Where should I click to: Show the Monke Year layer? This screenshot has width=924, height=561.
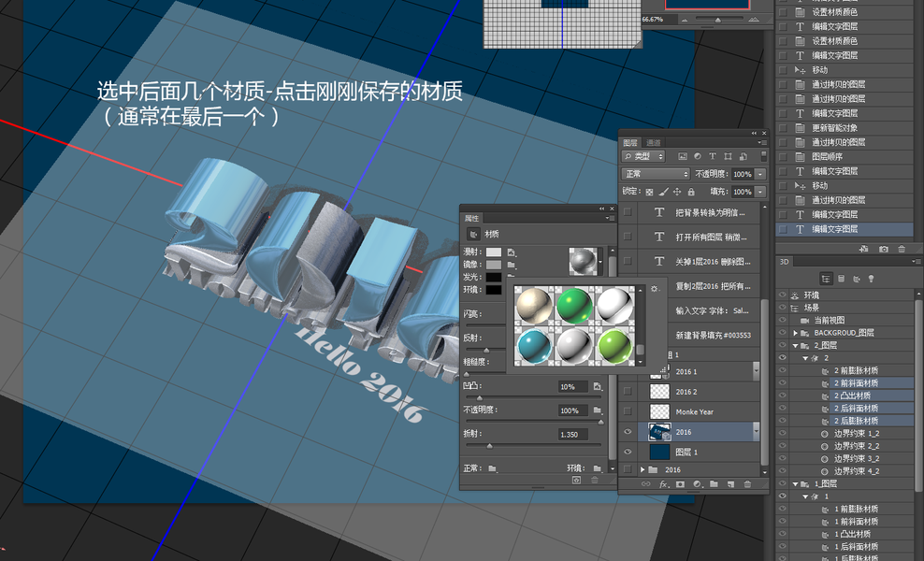coord(628,412)
